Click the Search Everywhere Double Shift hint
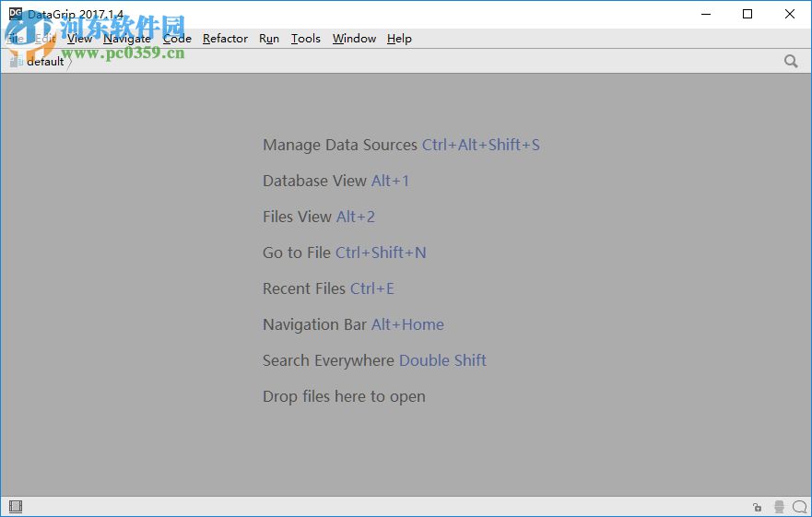Viewport: 812px width, 517px height. coord(374,360)
